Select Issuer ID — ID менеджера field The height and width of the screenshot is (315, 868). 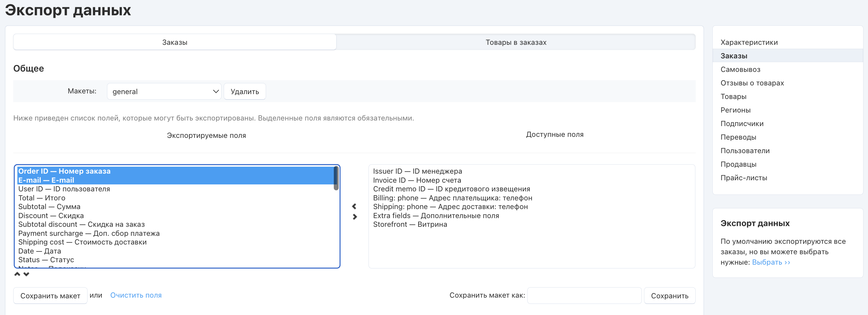418,171
